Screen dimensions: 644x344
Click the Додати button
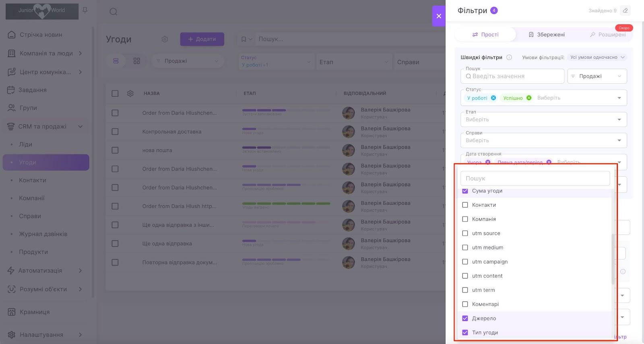[x=202, y=39]
